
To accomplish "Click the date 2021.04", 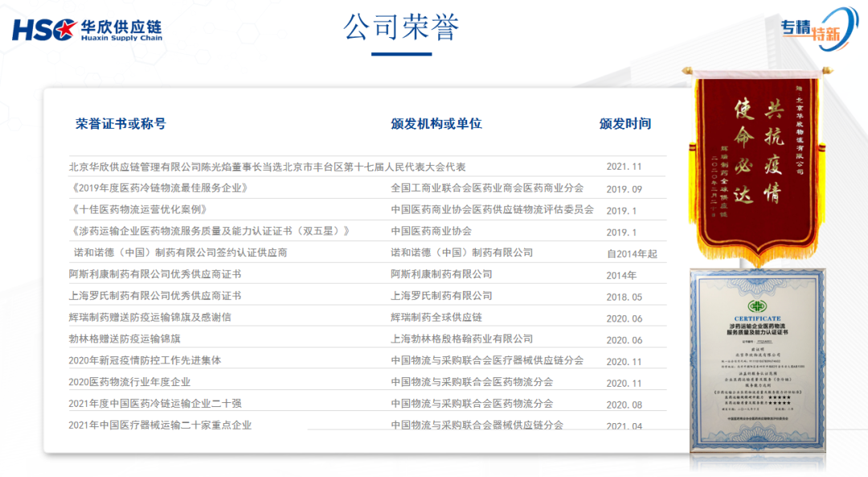I will coord(624,426).
